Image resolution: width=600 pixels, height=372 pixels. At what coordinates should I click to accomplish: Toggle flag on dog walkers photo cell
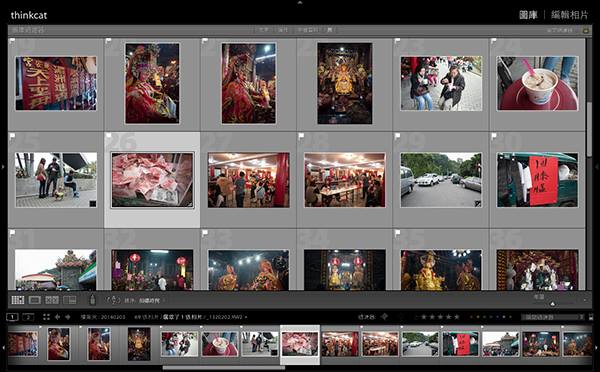(12, 135)
